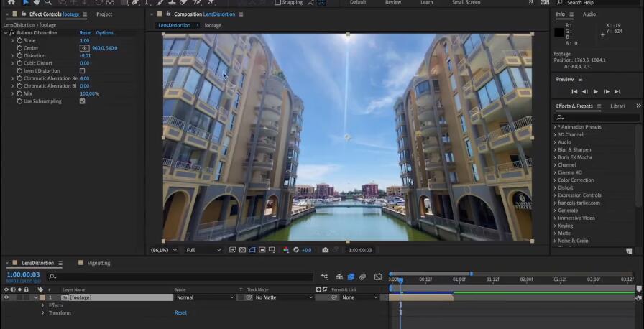Expand the Effects group in timeline
This screenshot has height=329, width=644.
coord(42,305)
